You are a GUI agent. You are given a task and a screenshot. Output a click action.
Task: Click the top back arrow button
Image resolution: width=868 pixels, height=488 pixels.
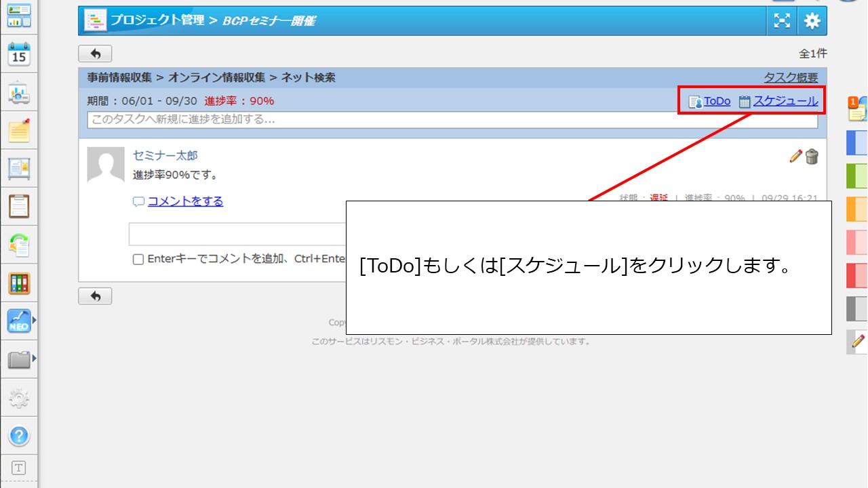pos(95,54)
